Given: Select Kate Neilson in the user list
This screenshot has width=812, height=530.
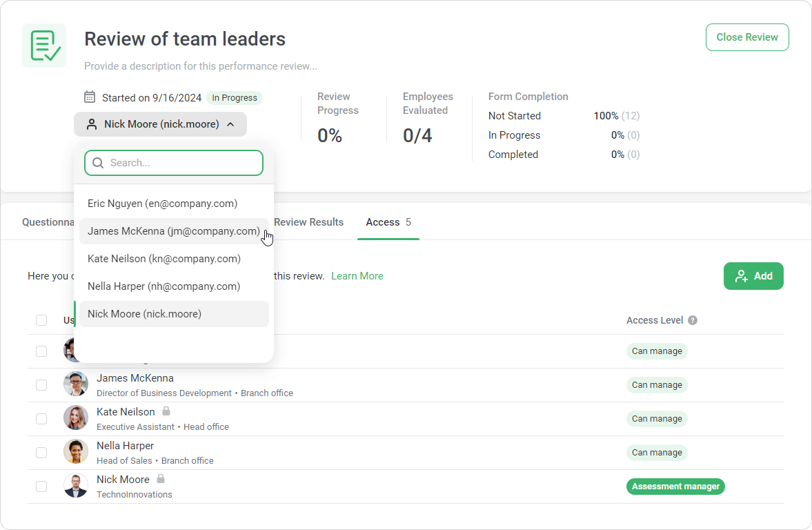Looking at the screenshot, I should 164,259.
